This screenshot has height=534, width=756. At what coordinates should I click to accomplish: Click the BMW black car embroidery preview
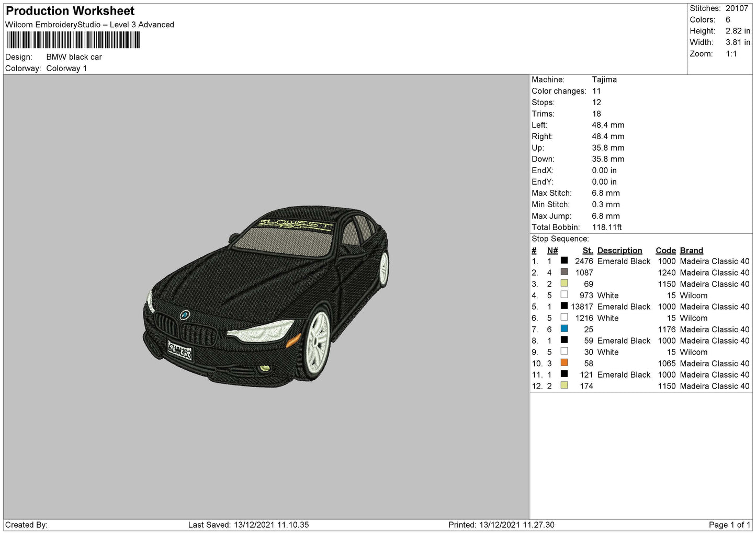266,297
